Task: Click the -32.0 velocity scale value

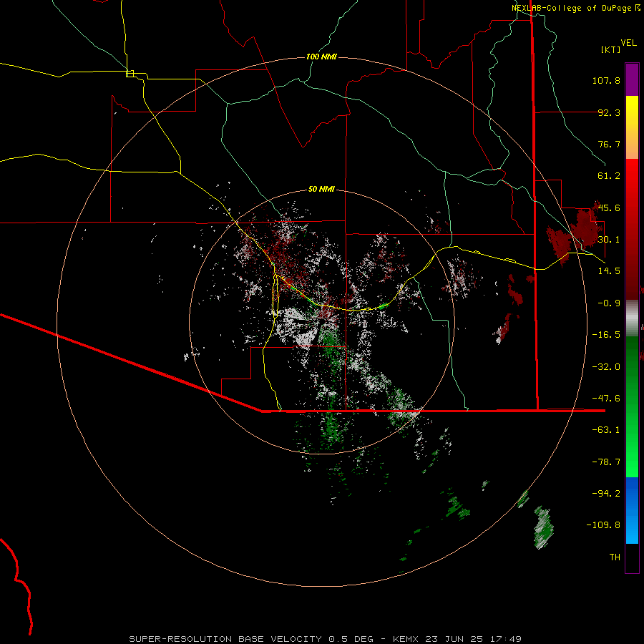Action: pos(606,367)
